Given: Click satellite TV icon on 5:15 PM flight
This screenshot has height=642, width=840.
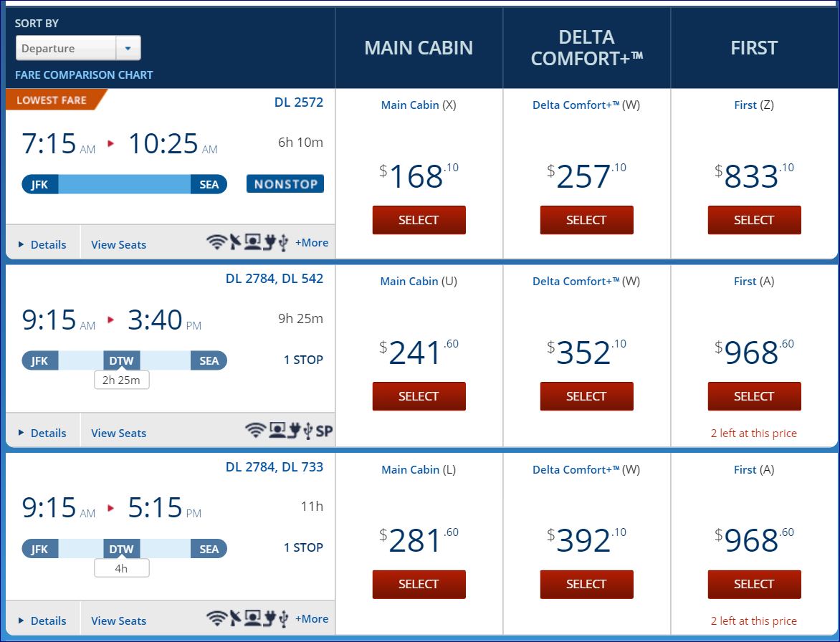Looking at the screenshot, I should coord(234,618).
